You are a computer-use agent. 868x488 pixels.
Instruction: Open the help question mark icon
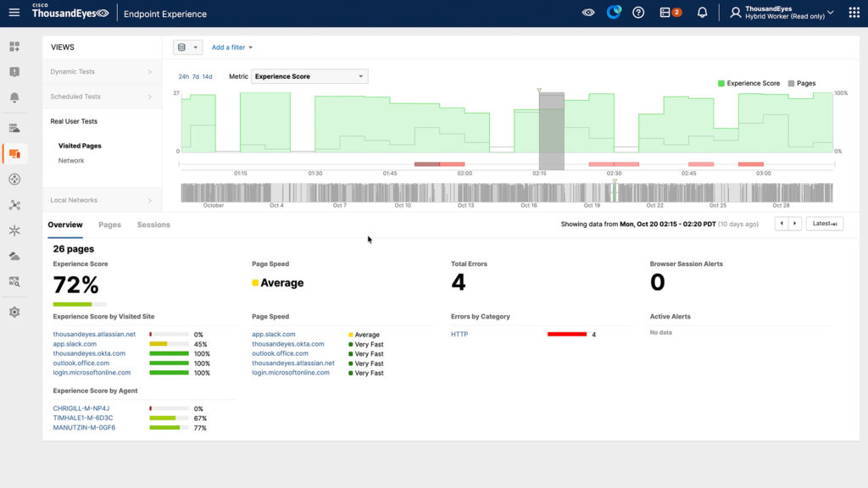pyautogui.click(x=638, y=12)
